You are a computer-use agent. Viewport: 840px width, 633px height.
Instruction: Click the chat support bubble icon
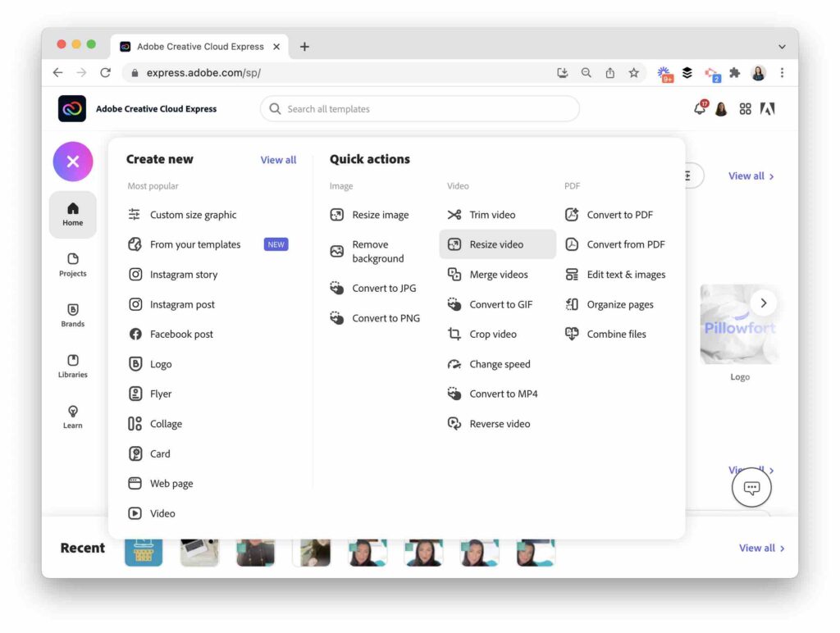pos(751,489)
